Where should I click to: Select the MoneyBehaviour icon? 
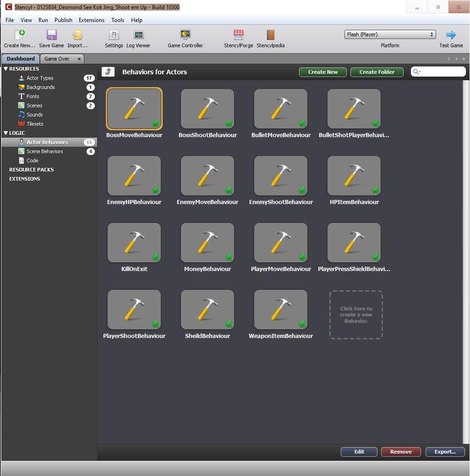208,243
